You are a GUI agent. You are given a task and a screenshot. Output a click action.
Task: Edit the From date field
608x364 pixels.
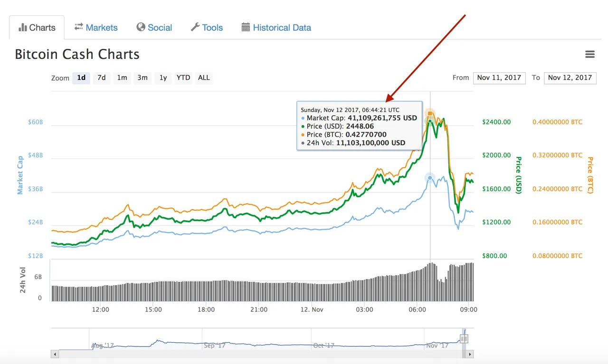(x=499, y=78)
